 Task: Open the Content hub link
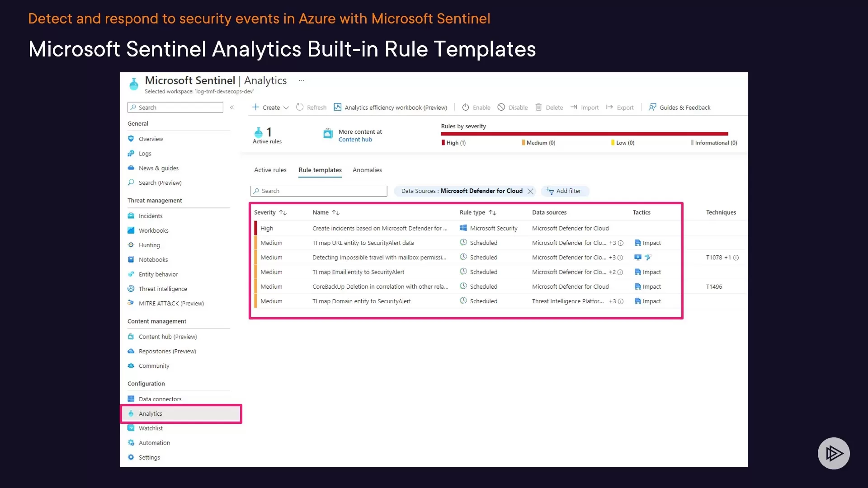pyautogui.click(x=355, y=139)
